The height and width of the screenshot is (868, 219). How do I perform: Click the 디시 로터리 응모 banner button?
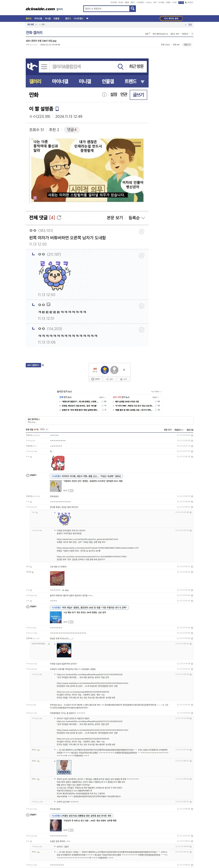click(171, 19)
